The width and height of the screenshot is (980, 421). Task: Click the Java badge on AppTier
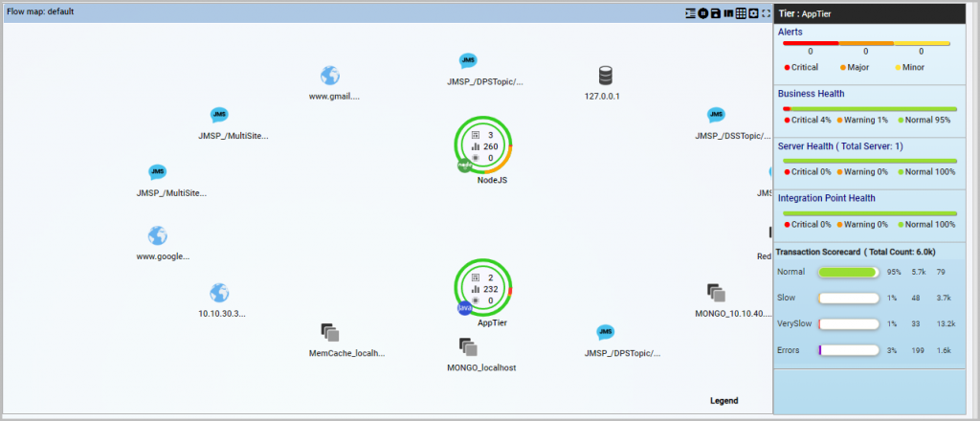point(464,308)
